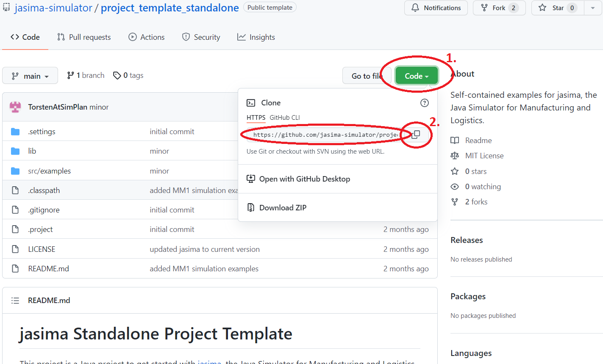Viewport: 603px width, 364px height.
Task: Fork the repository
Action: point(499,8)
